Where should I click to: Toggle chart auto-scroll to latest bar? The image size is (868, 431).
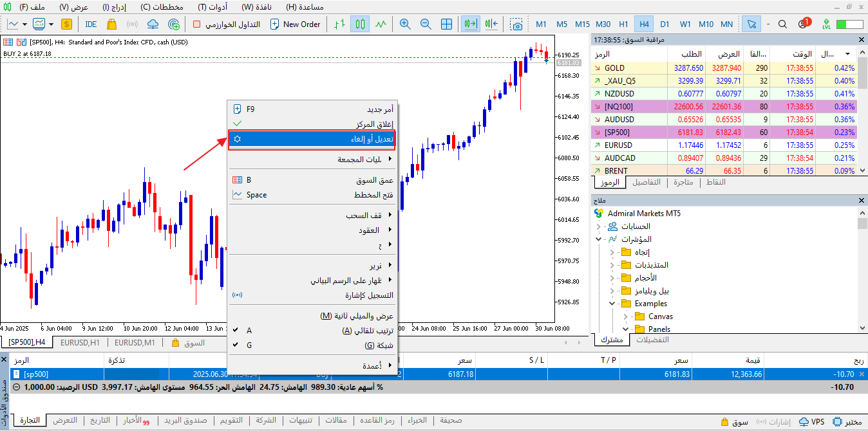tap(471, 24)
